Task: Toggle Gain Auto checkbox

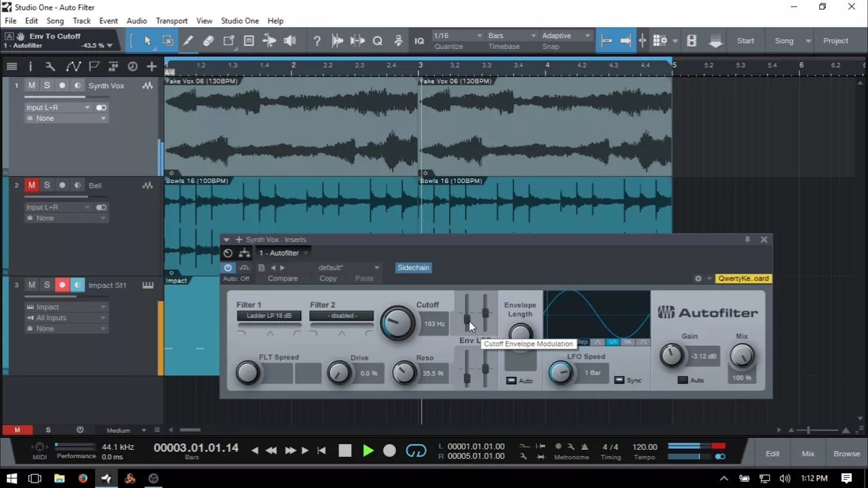Action: 683,380
